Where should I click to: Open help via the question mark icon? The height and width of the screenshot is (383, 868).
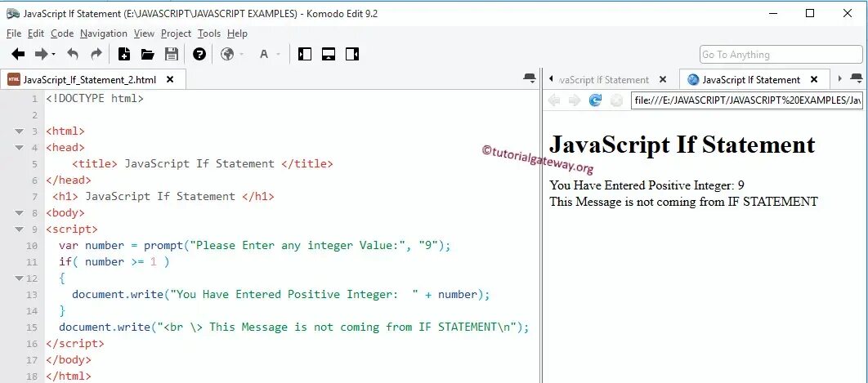point(199,54)
